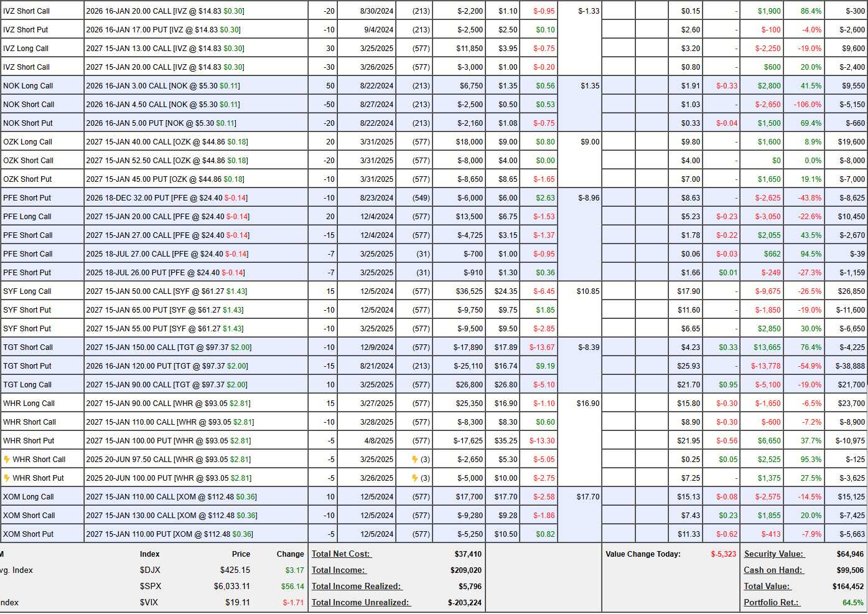Click the Value Change Today label
This screenshot has height=614, width=868.
pos(643,554)
